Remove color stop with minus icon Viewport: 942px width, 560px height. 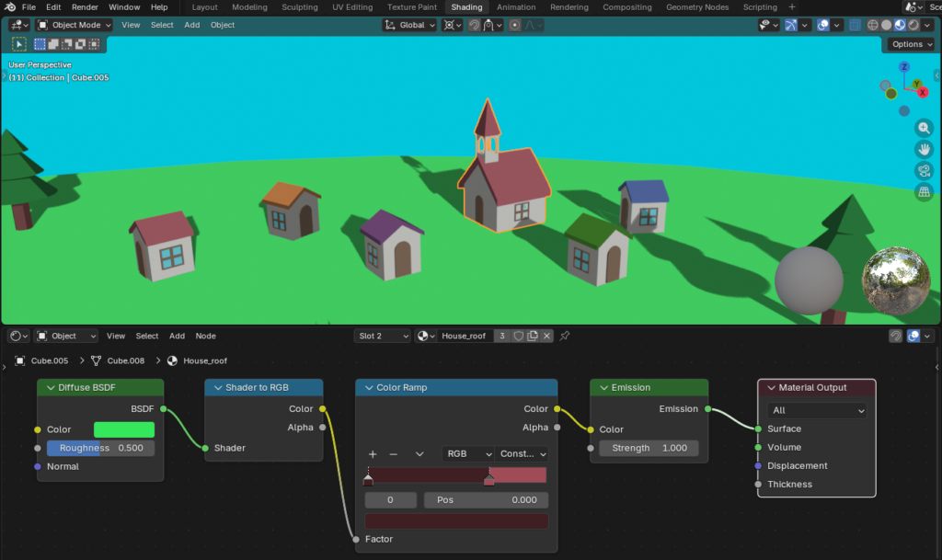point(394,454)
